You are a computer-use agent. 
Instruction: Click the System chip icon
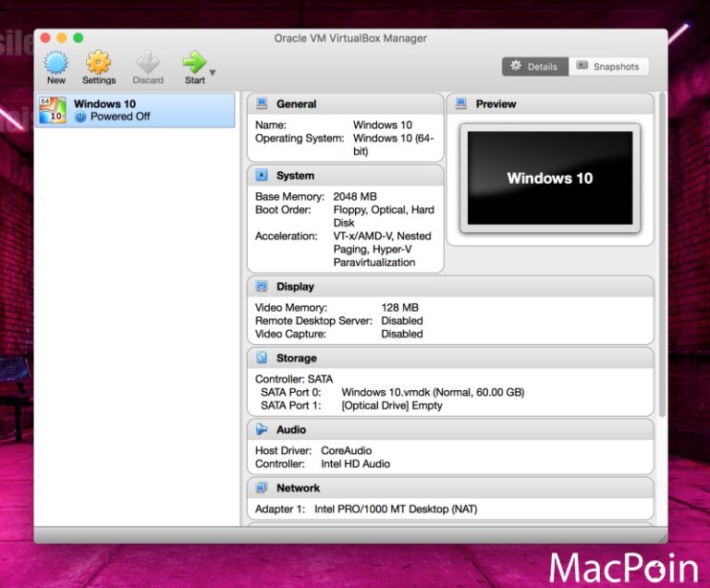(x=262, y=176)
